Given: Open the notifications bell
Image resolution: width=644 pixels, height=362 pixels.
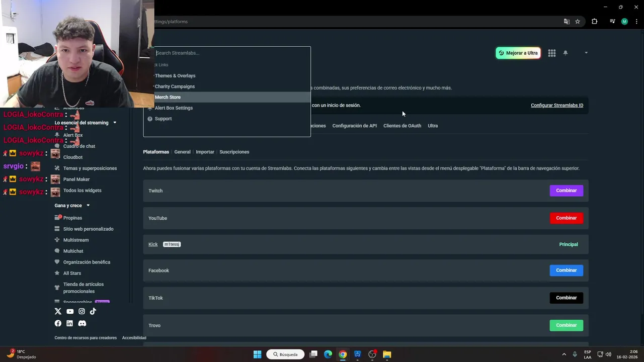Looking at the screenshot, I should point(566,53).
